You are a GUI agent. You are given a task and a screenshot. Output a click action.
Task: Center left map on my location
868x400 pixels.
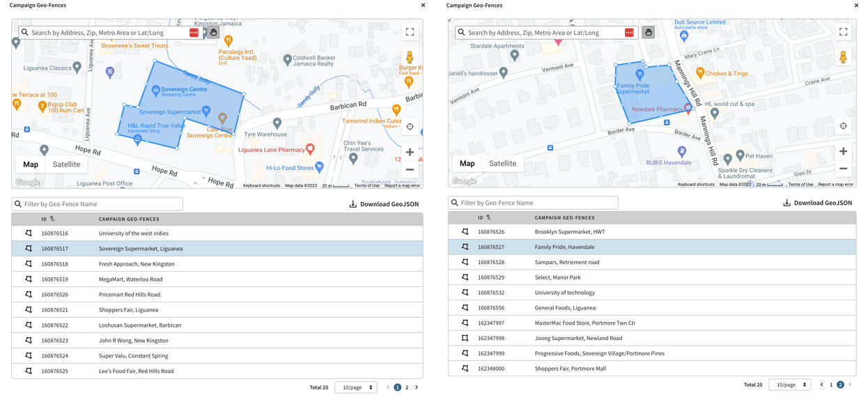410,127
